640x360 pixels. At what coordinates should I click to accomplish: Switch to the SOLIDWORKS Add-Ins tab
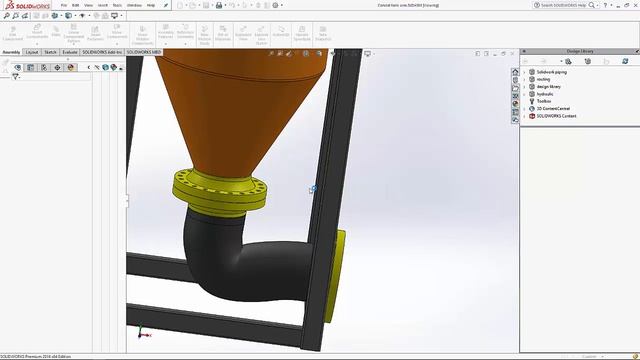[x=102, y=52]
